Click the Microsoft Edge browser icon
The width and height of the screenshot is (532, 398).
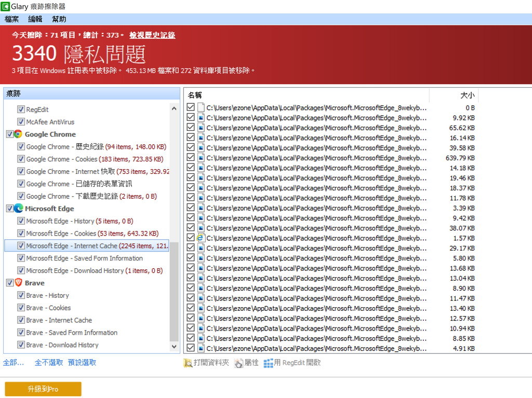click(18, 208)
